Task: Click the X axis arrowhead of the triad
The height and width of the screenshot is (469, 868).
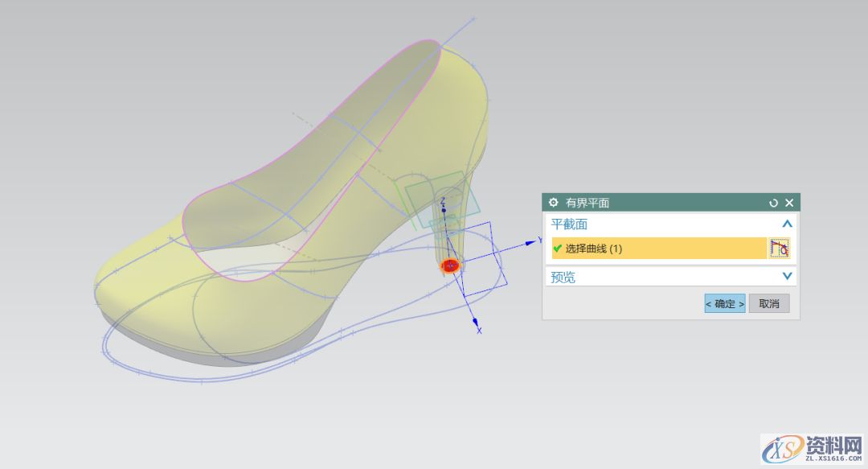Action: pos(475,320)
